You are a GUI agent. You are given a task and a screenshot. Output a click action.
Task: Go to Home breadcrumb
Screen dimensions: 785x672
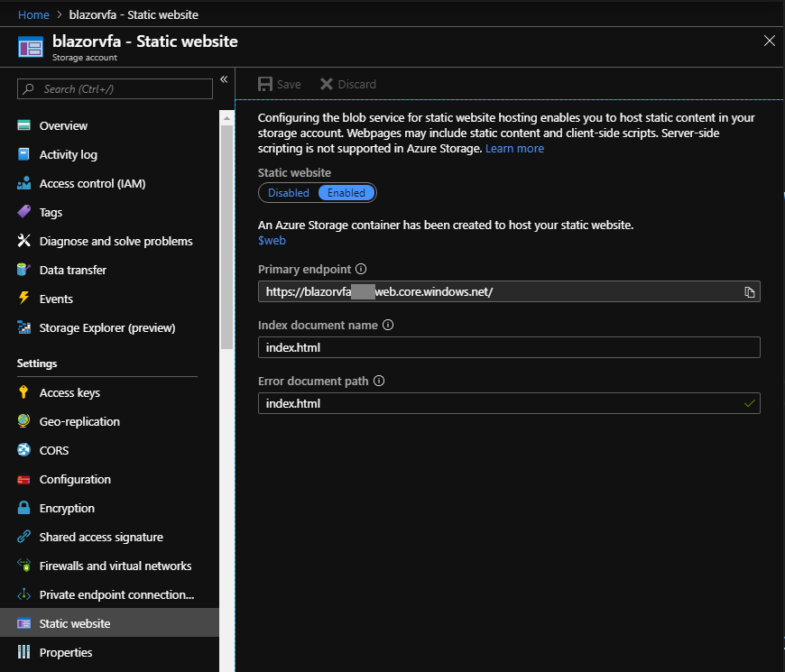33,15
